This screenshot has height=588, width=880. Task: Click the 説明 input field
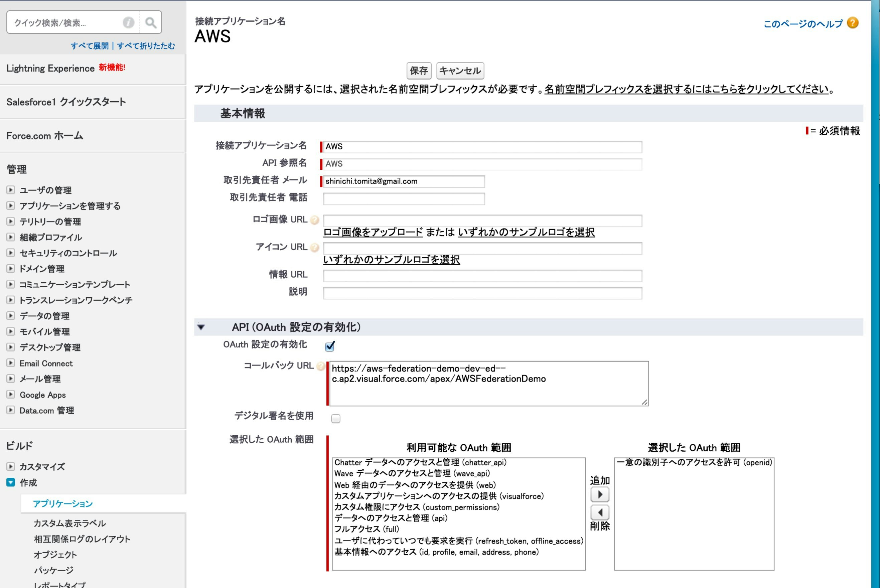coord(482,293)
